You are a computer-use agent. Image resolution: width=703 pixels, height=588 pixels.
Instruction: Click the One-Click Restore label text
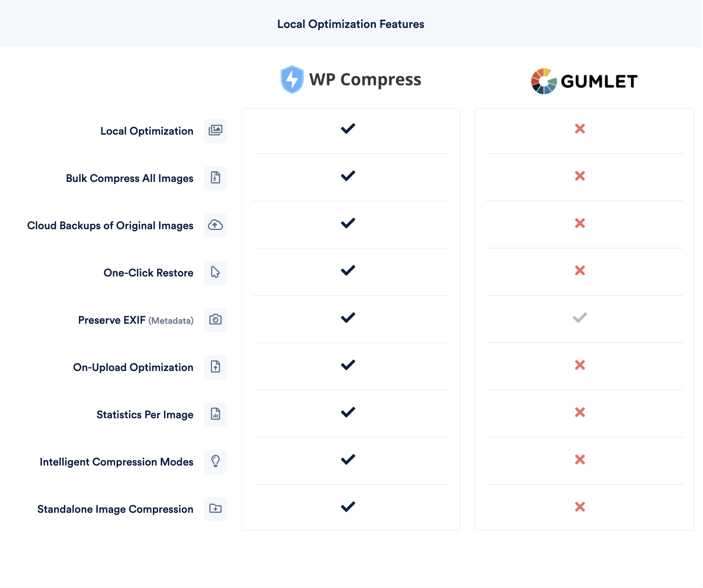click(x=148, y=273)
